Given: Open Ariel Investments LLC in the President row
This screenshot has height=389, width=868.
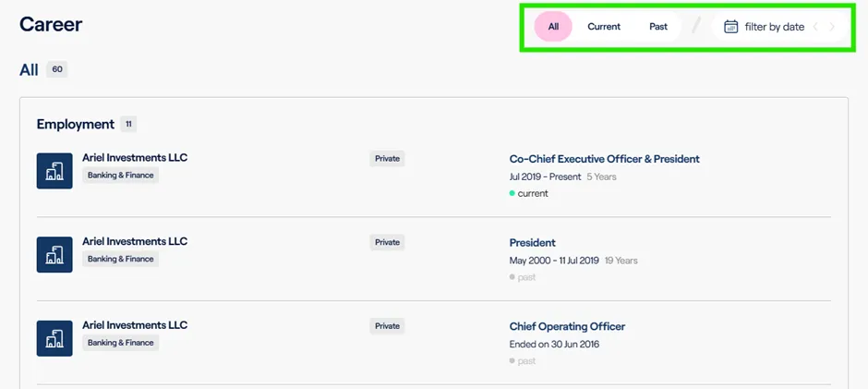Looking at the screenshot, I should [135, 241].
